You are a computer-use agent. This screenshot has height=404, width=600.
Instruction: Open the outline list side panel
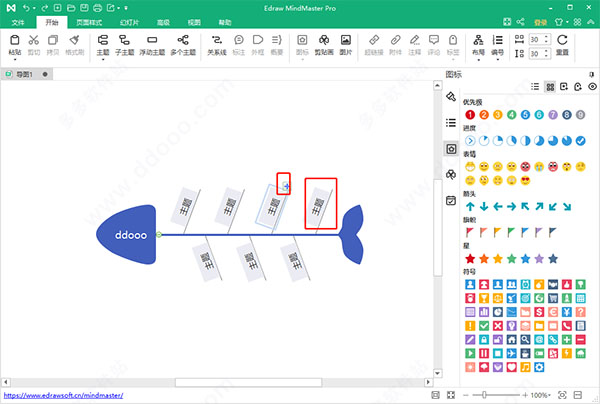tap(451, 122)
